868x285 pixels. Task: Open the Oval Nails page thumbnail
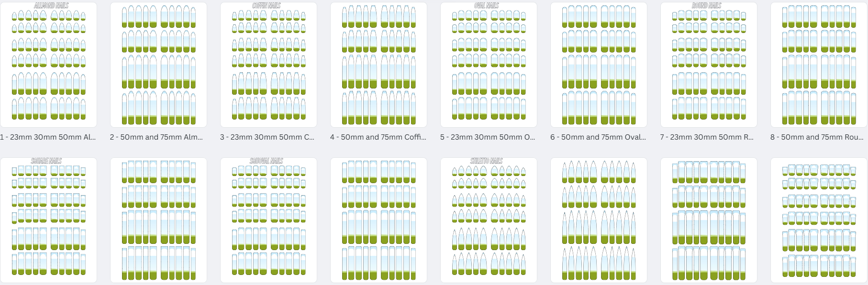coord(489,65)
